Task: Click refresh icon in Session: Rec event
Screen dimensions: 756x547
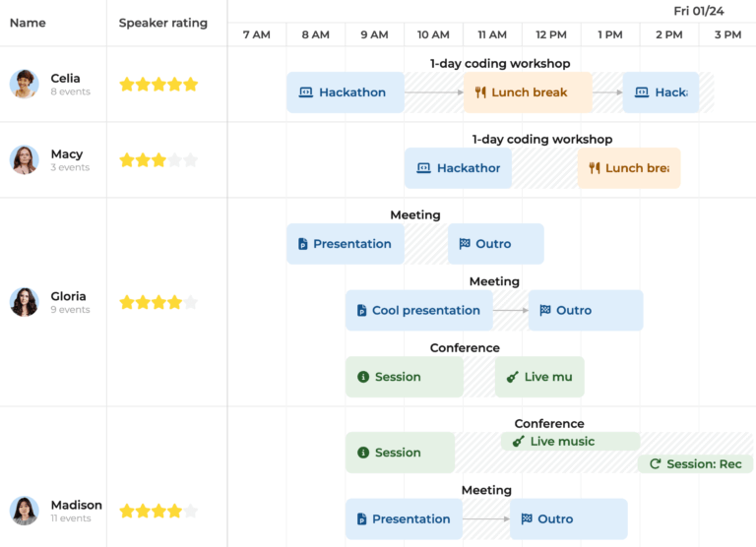Action: click(655, 464)
